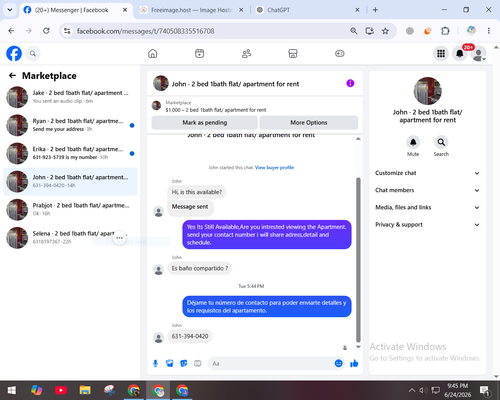
Task: Open the View buyer profile link
Action: click(x=274, y=167)
